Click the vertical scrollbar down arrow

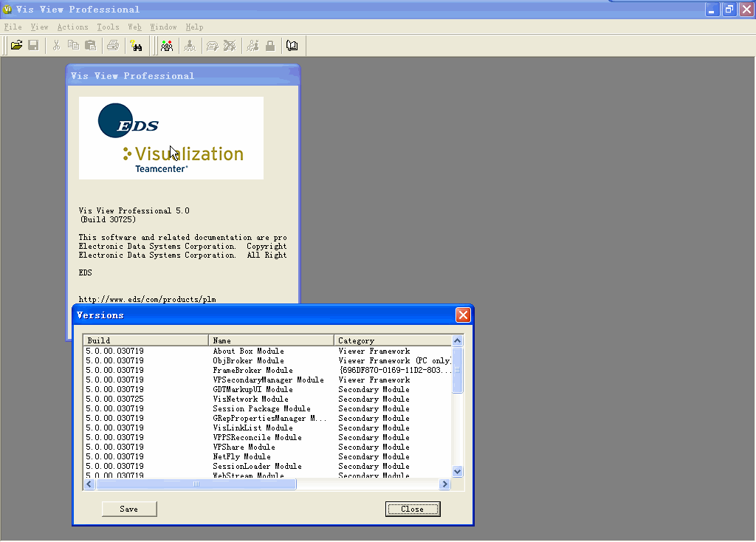[458, 472]
